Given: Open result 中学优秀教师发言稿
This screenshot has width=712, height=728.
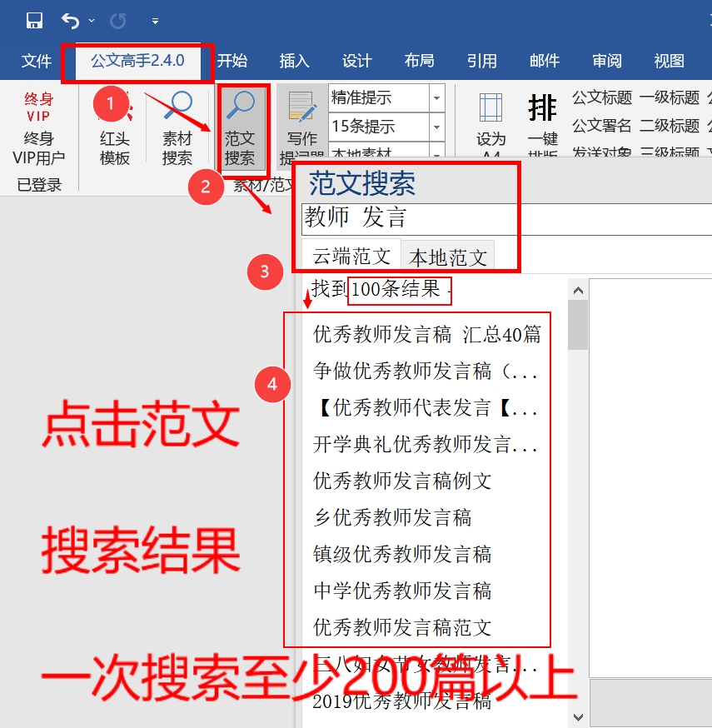Looking at the screenshot, I should pos(402,591).
